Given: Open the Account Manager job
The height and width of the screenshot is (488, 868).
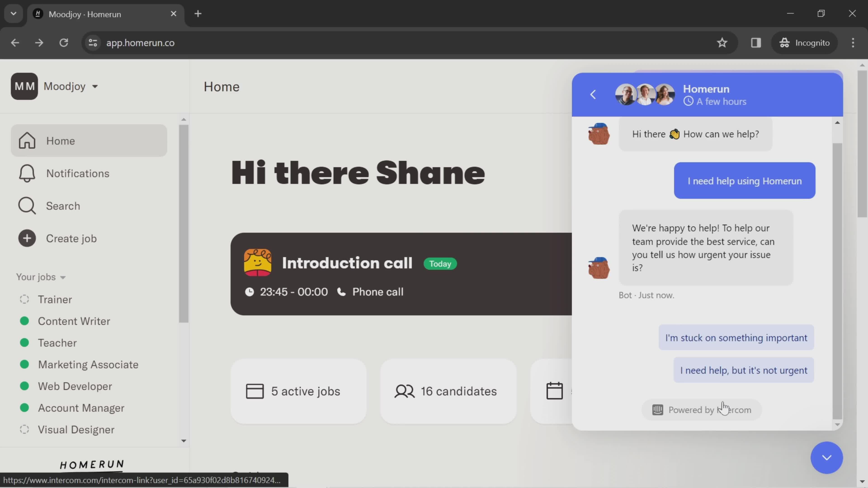Looking at the screenshot, I should (81, 408).
